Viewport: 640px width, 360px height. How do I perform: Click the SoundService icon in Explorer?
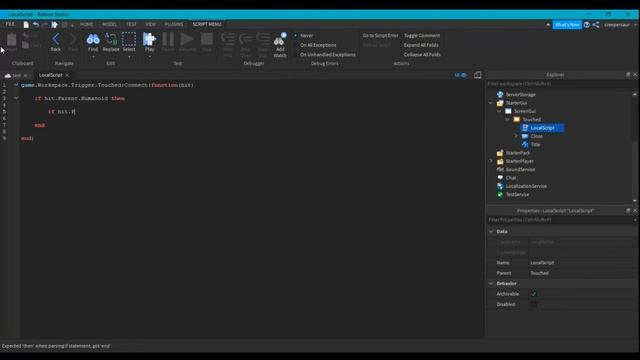[x=500, y=169]
